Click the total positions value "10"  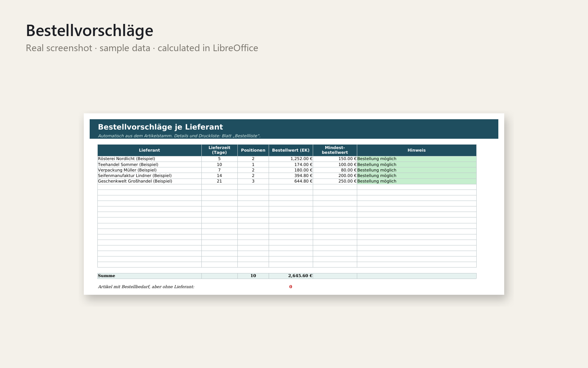253,276
